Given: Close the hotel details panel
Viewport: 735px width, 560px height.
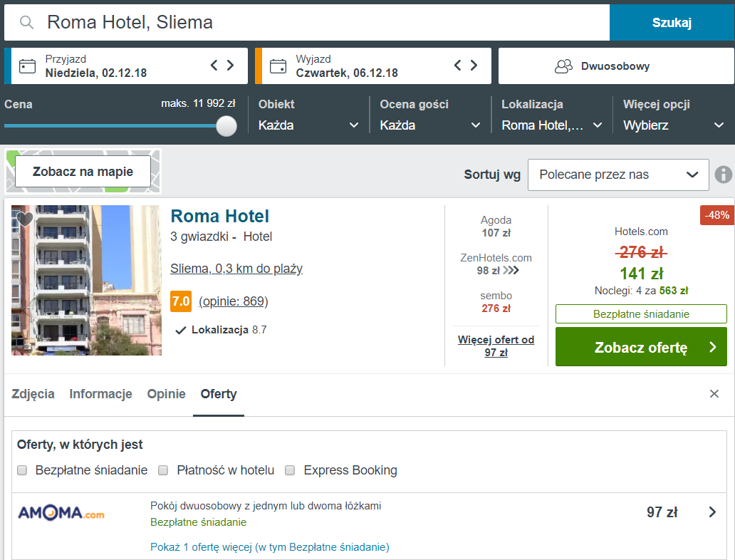Looking at the screenshot, I should click(714, 393).
